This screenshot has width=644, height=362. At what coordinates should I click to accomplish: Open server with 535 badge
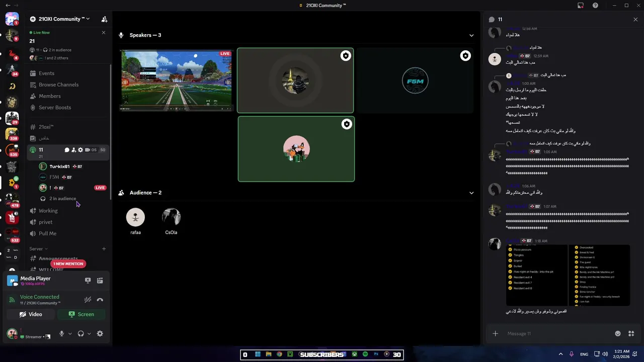pos(12,150)
